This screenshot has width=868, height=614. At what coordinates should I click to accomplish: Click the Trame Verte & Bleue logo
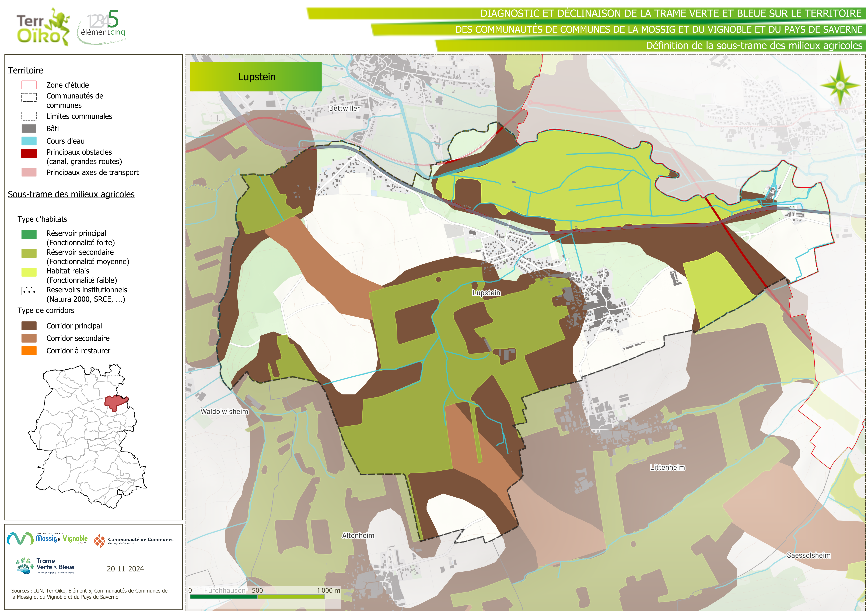pos(45,566)
